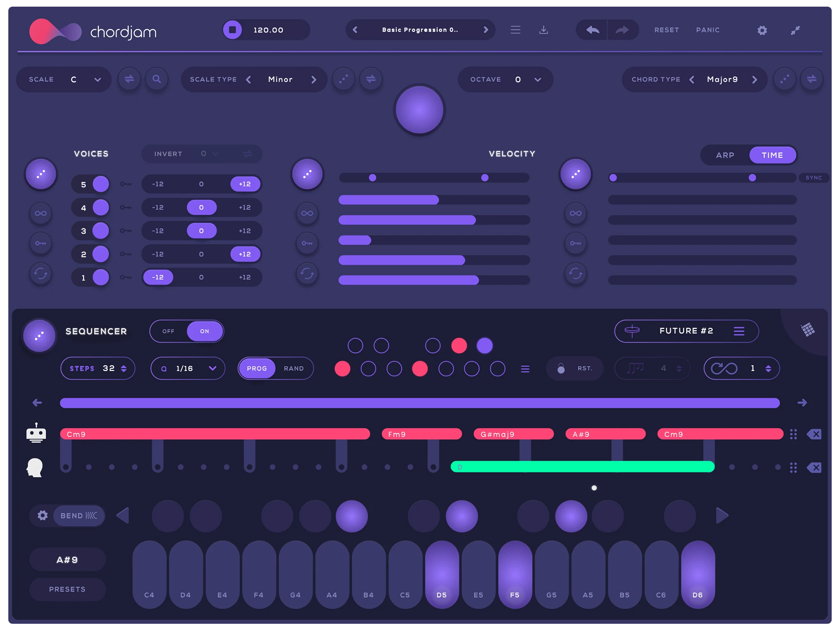The height and width of the screenshot is (630, 840).
Task: Click the robot icon beside chord track
Action: [x=36, y=433]
